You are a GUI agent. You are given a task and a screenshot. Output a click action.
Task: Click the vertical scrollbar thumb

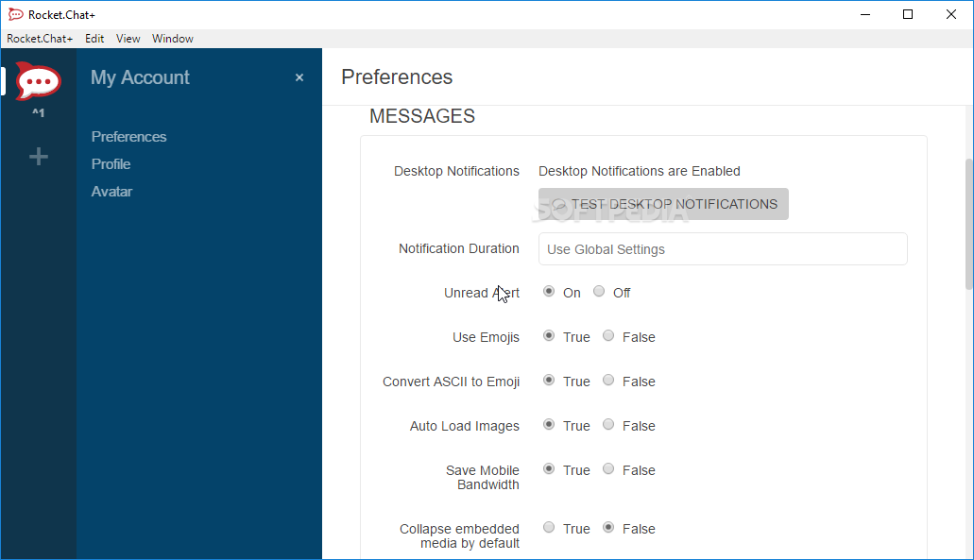tap(969, 224)
